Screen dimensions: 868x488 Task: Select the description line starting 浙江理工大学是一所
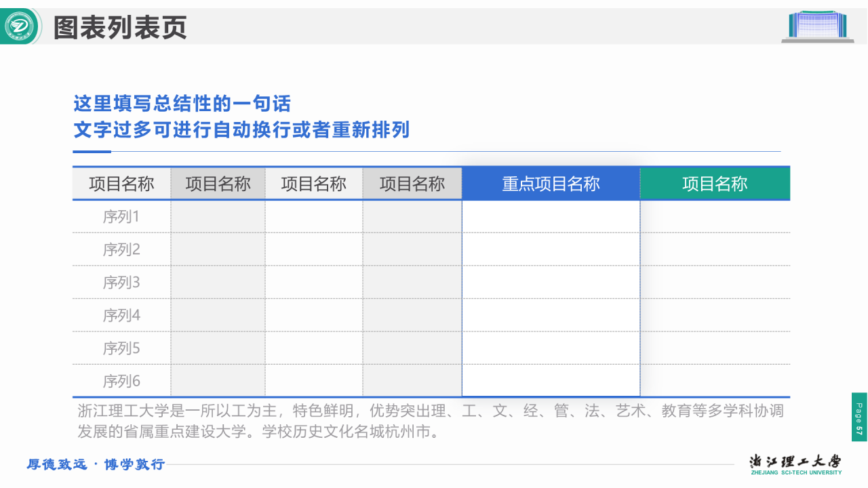coord(431,411)
